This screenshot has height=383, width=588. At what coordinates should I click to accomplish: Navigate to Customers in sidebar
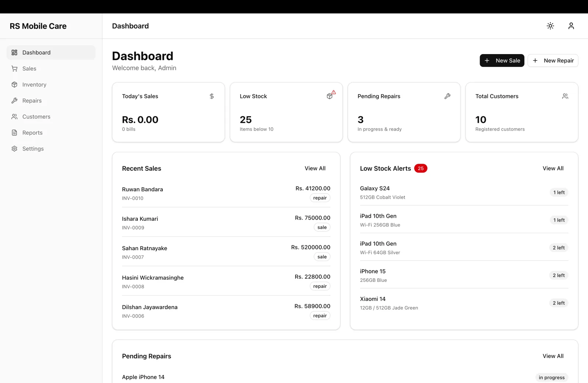(x=51, y=117)
